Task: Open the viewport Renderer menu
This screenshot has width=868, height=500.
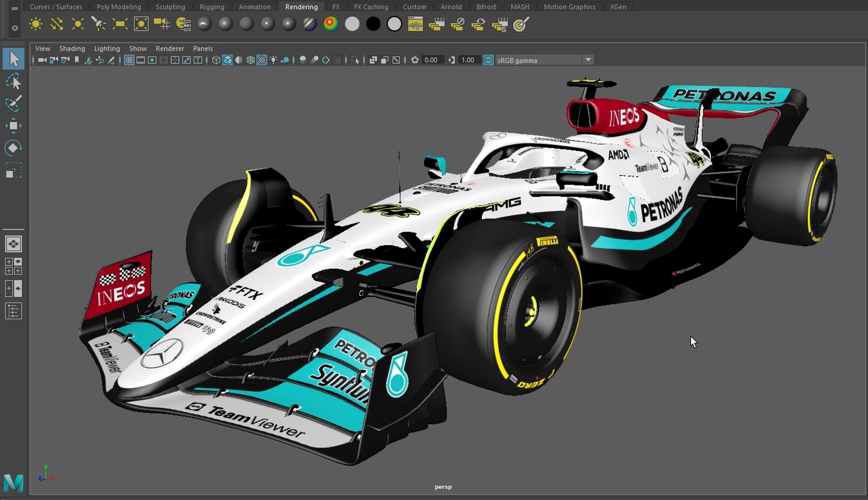Action: click(170, 49)
